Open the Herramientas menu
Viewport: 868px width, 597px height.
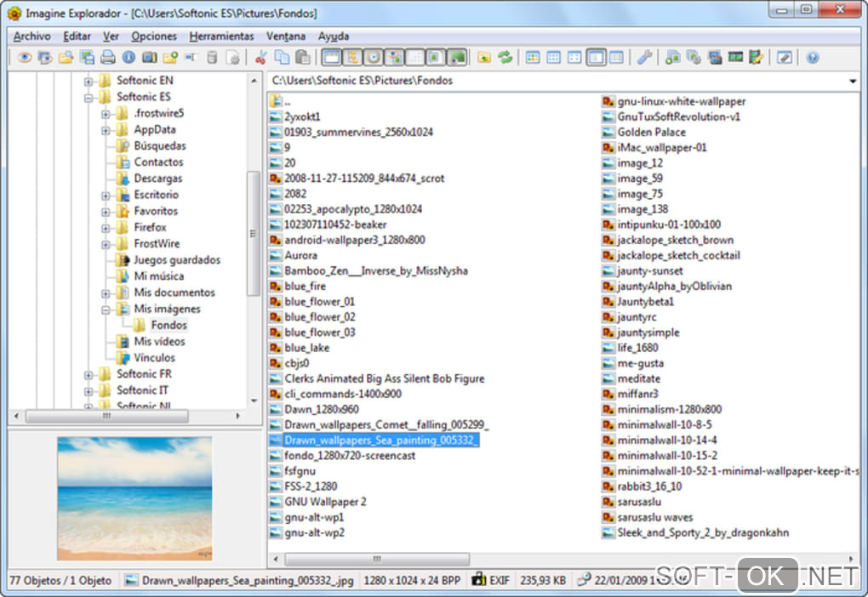pos(221,36)
